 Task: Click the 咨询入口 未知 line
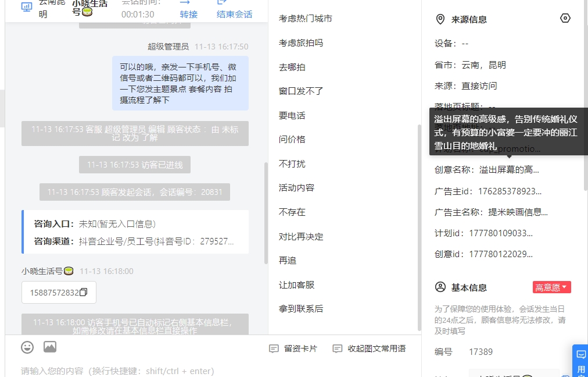(x=95, y=224)
